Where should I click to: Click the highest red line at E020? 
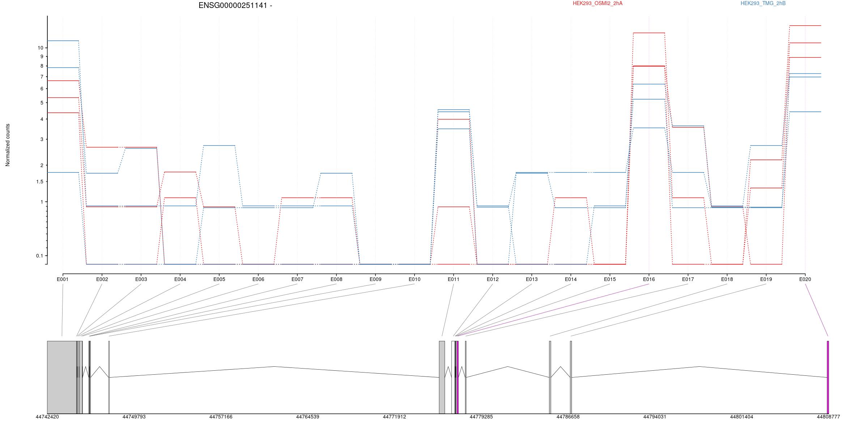[x=805, y=26]
